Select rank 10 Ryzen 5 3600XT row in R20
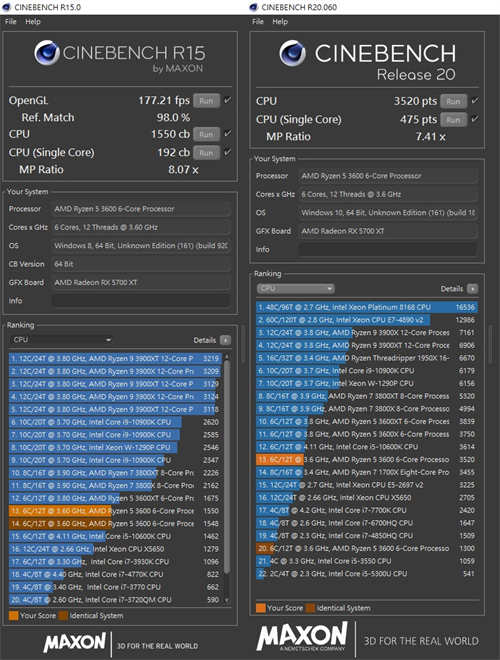The width and height of the screenshot is (500, 660). pyautogui.click(x=367, y=421)
